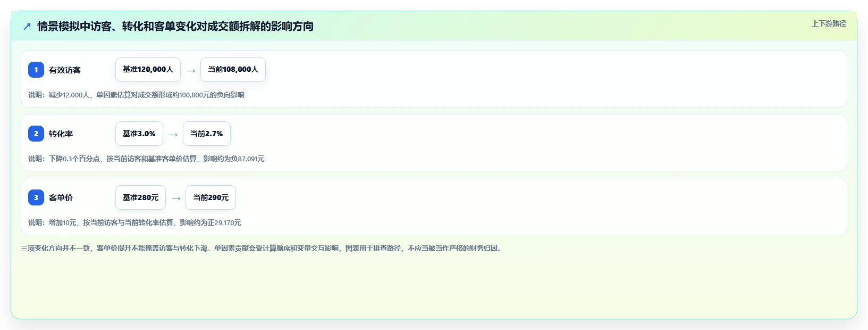Click the arrow between 基准3.0% and 当前2.7%
Image resolution: width=868 pixels, height=330 pixels.
pyautogui.click(x=173, y=135)
